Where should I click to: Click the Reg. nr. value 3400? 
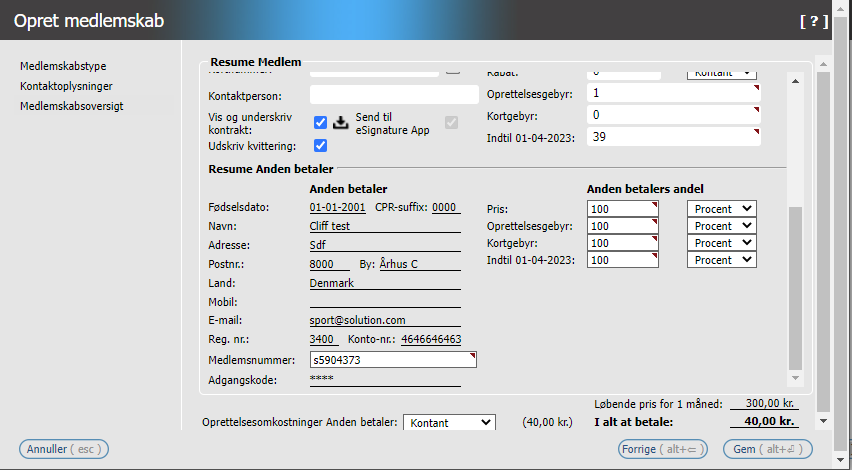coord(322,339)
